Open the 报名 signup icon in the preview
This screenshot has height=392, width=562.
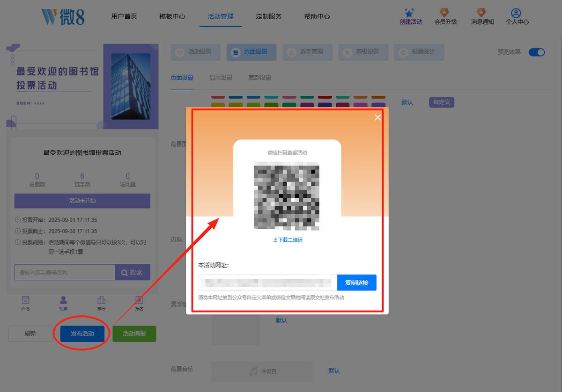click(x=139, y=300)
